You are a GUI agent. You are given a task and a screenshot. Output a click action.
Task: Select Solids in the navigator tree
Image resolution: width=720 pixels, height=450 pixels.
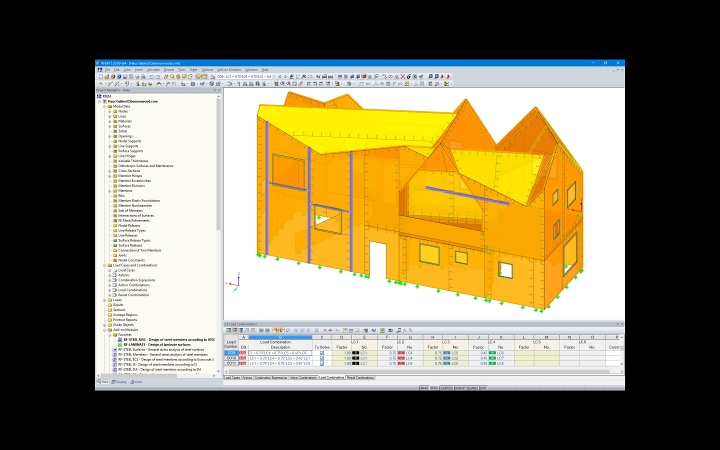click(123, 131)
